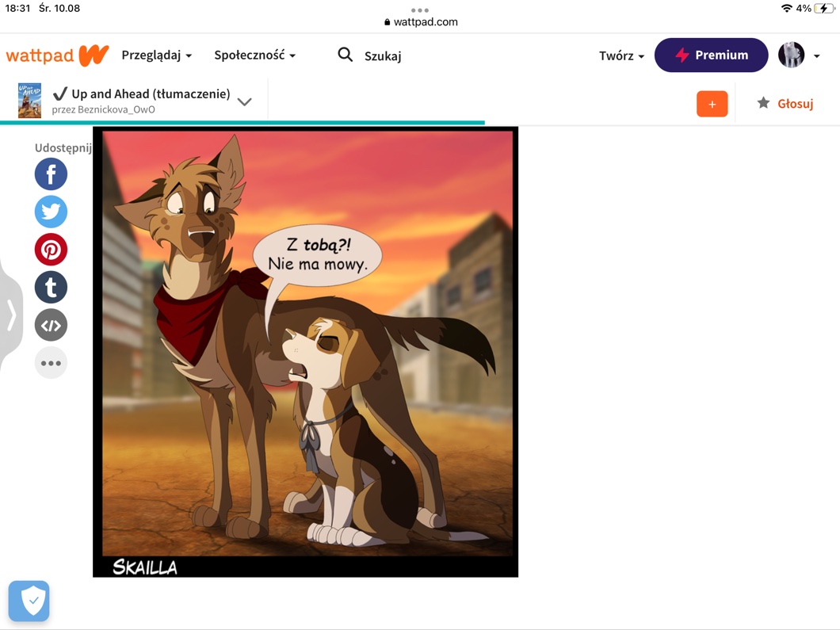Go to Wattpad home logo
This screenshot has width=840, height=630.
(57, 55)
